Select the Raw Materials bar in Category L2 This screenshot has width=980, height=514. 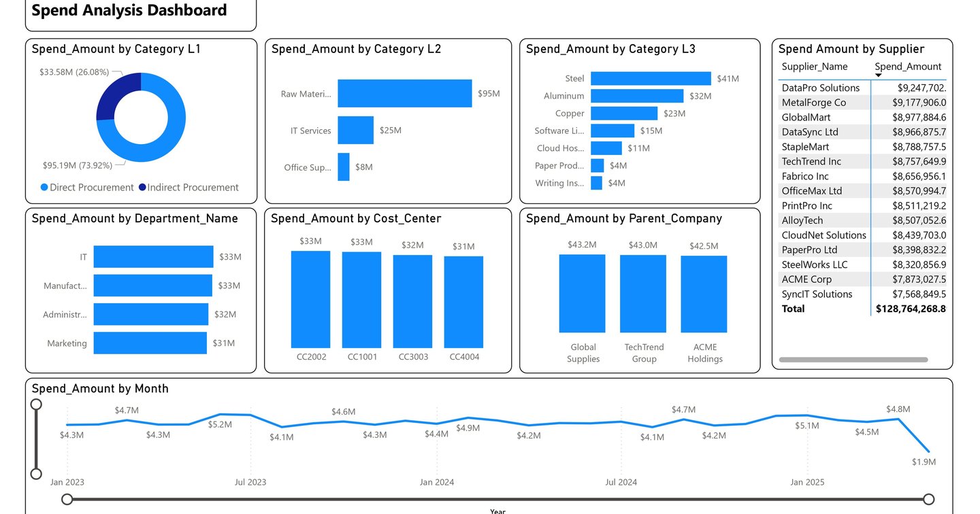click(405, 93)
